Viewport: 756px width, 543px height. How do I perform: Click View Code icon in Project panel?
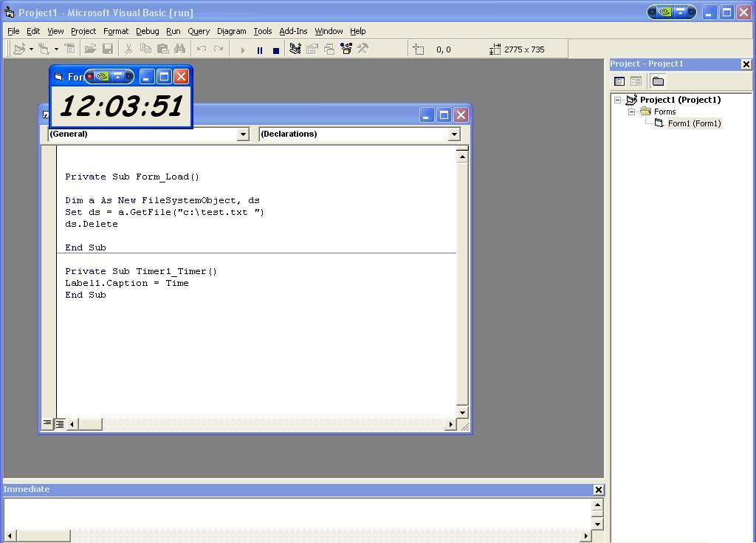(619, 81)
